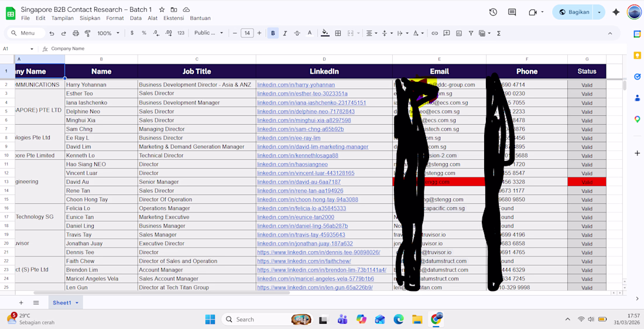Open Sheet1 tab options arrow
The width and height of the screenshot is (644, 329).
point(77,303)
